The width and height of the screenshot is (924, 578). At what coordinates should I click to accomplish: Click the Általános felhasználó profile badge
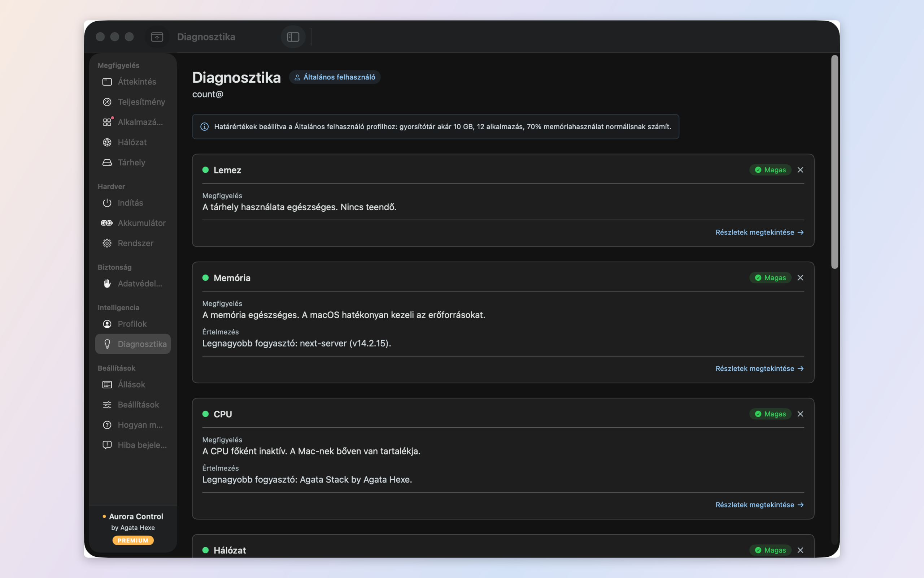(335, 77)
